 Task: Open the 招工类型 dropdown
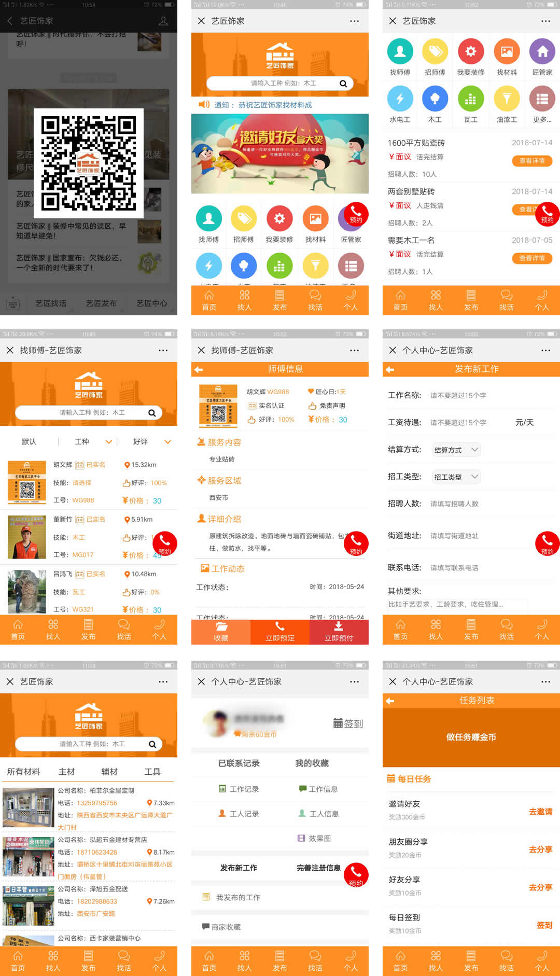(456, 477)
